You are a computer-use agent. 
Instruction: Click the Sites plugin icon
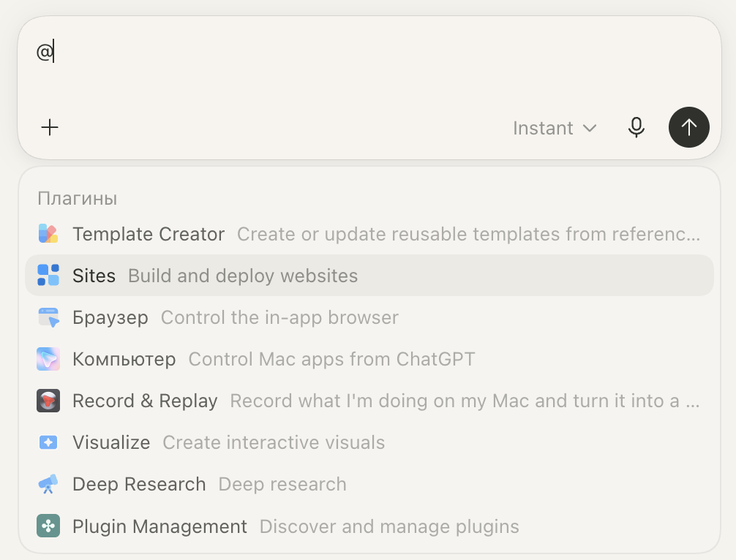(48, 276)
